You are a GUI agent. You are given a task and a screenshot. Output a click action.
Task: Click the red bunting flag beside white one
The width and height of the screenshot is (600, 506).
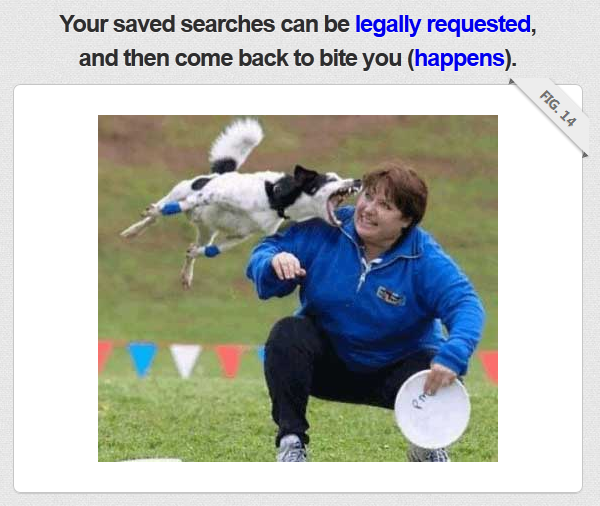coord(230,361)
